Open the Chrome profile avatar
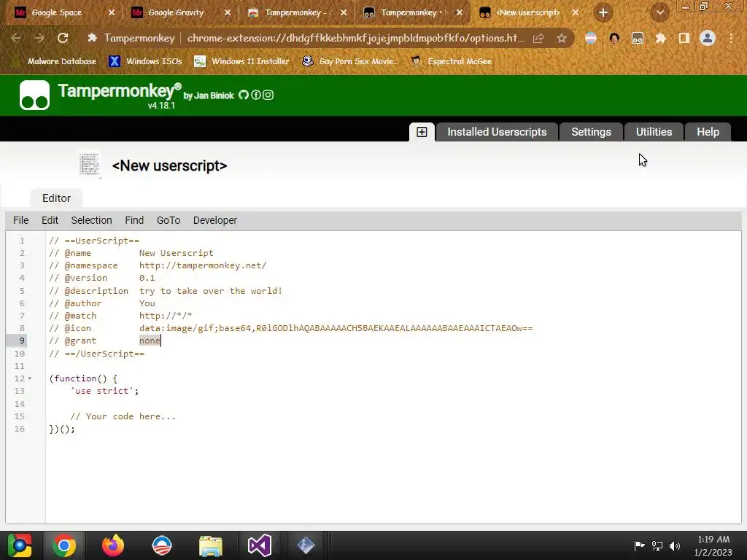747x560 pixels. coord(708,38)
